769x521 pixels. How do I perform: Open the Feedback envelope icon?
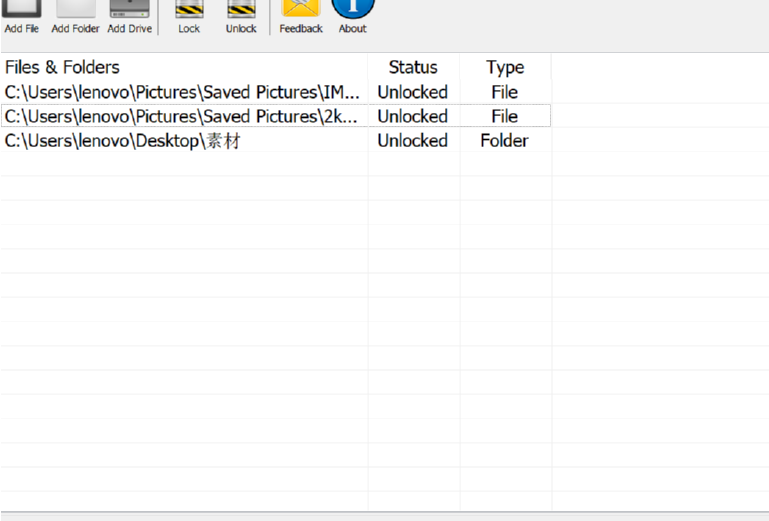(x=301, y=8)
